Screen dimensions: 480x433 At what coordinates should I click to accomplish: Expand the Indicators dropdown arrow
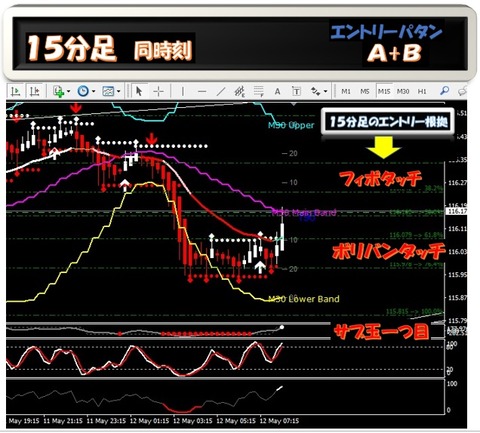(x=69, y=91)
